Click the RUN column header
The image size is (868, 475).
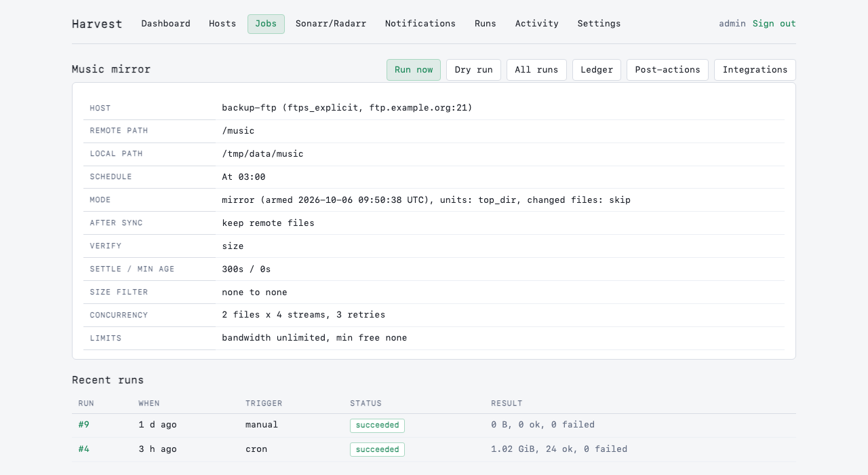[86, 403]
